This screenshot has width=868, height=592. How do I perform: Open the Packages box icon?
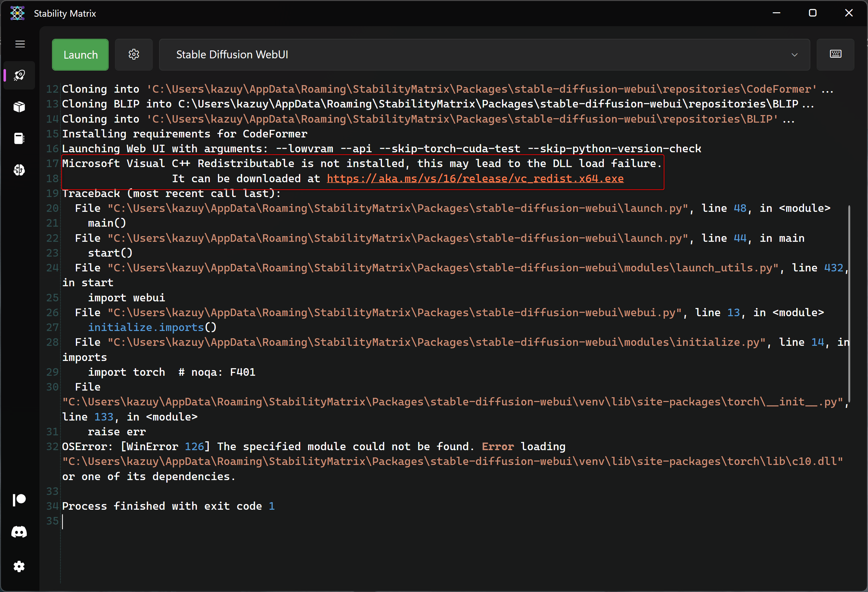[x=20, y=107]
